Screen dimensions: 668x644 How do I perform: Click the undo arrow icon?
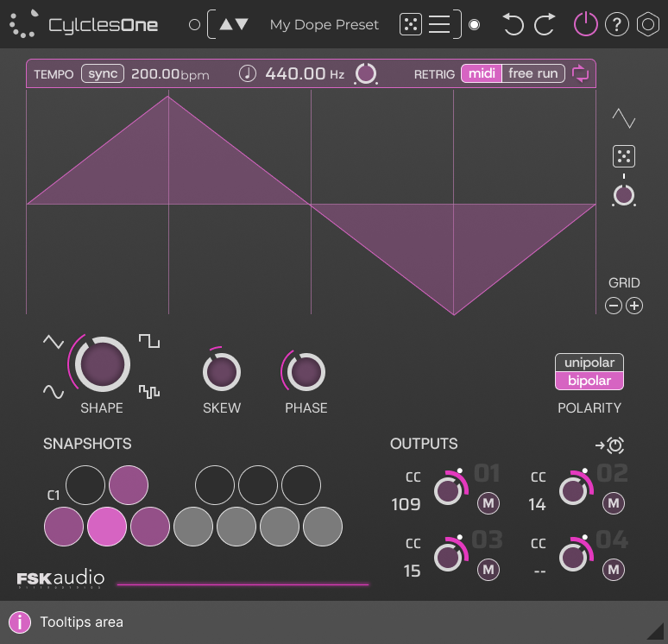click(x=514, y=25)
